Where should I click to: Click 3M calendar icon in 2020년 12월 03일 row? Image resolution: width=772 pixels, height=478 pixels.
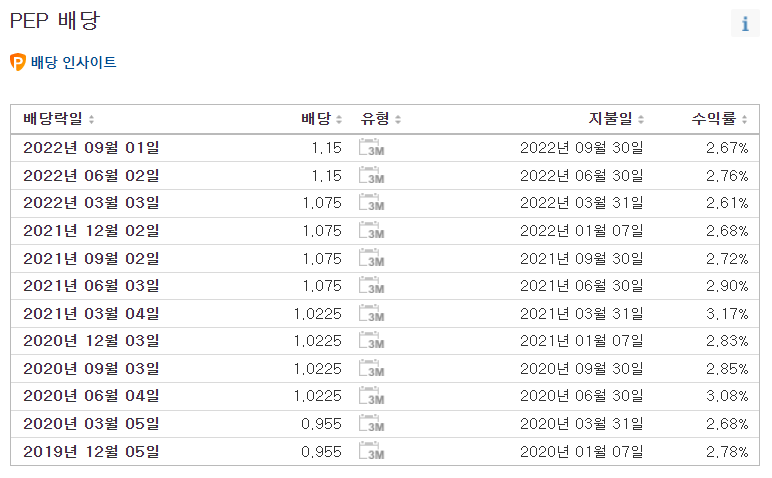click(372, 341)
